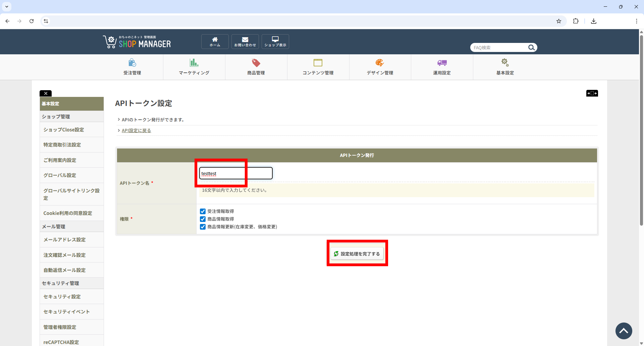Open 商品管理 tag icon
The width and height of the screenshot is (644, 346).
256,63
